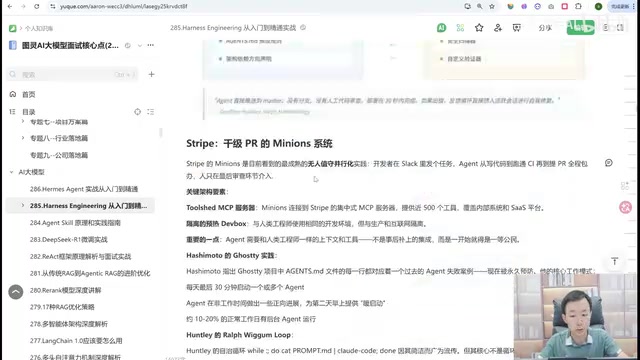The image size is (640, 360).
Task: Click the bold text Toolshed MCP 服务器
Action: pos(220,208)
